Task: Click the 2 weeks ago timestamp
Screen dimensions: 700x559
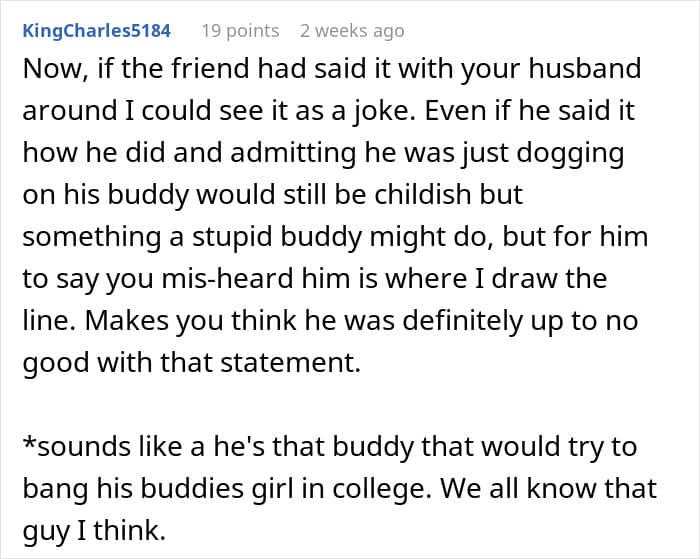Action: pos(352,31)
